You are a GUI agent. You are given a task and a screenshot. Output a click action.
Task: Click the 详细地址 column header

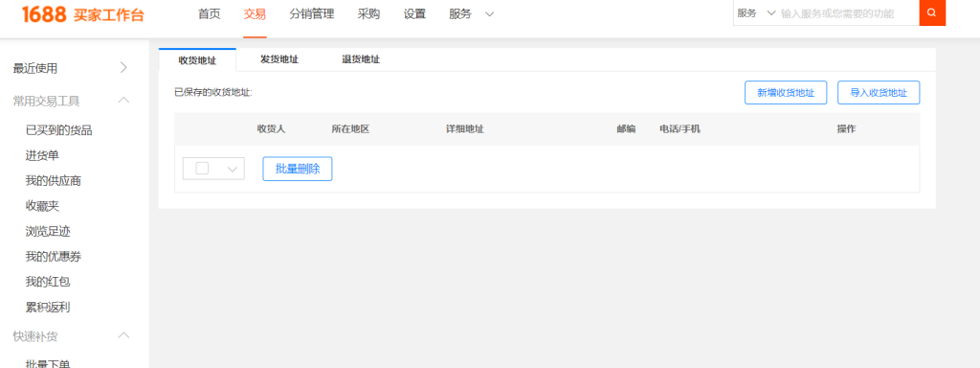pos(465,129)
